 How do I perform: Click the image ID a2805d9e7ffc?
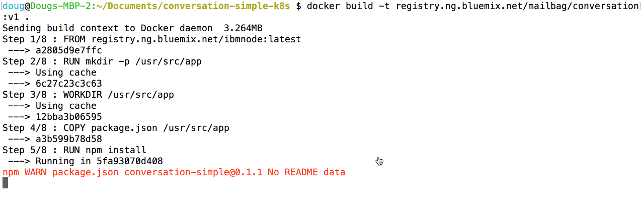[x=69, y=50]
